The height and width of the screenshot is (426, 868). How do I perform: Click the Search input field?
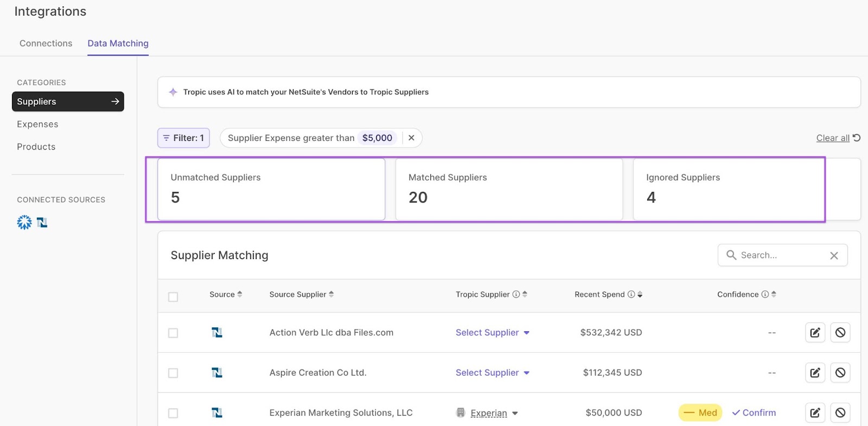782,255
